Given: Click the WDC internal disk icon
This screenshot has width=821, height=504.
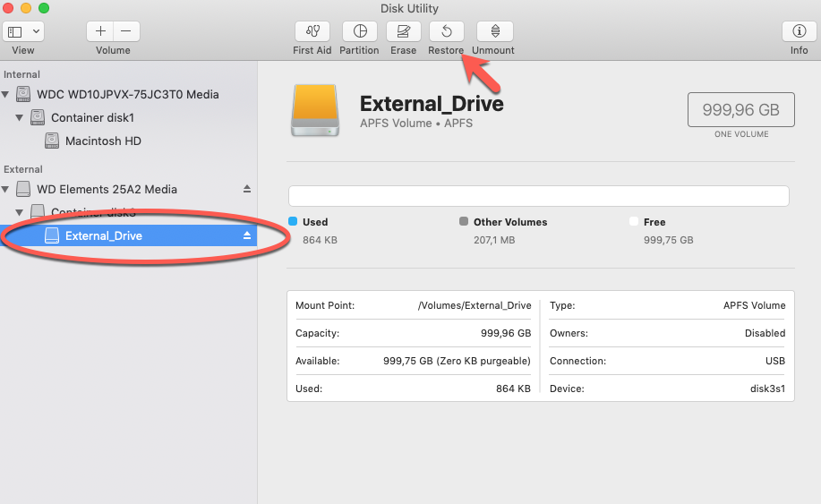Looking at the screenshot, I should [x=23, y=94].
